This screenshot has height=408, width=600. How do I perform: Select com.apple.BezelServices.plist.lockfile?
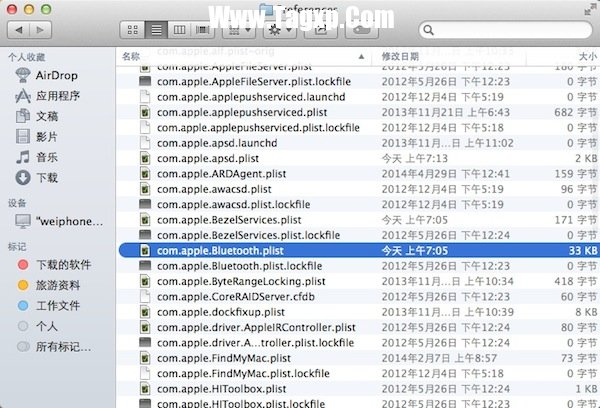click(248, 235)
